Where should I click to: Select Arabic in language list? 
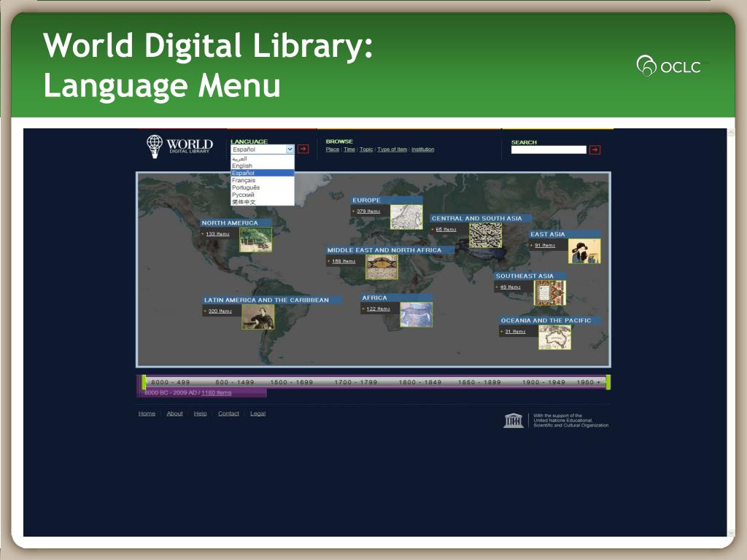[x=263, y=158]
